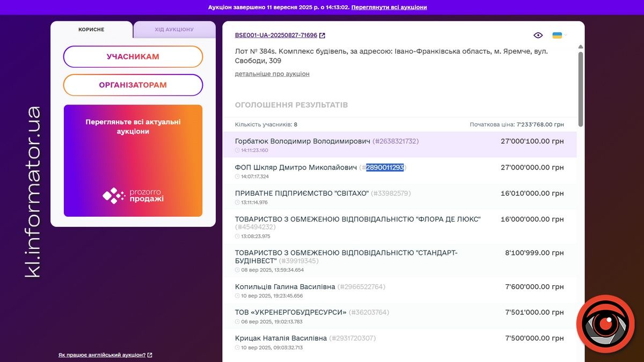Switch to the Хід аукціону tab

(174, 29)
